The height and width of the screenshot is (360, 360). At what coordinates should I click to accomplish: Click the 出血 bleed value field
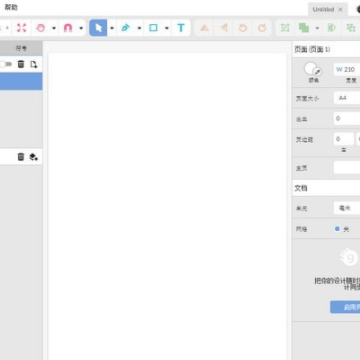[x=347, y=118]
